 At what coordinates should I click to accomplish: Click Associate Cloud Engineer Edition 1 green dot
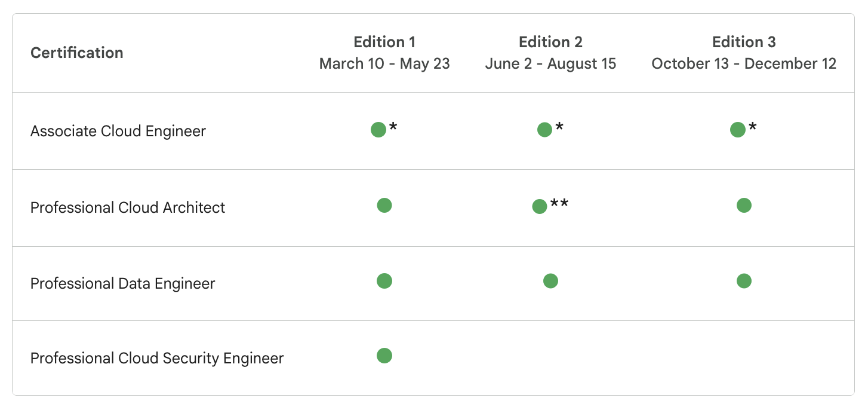point(378,130)
